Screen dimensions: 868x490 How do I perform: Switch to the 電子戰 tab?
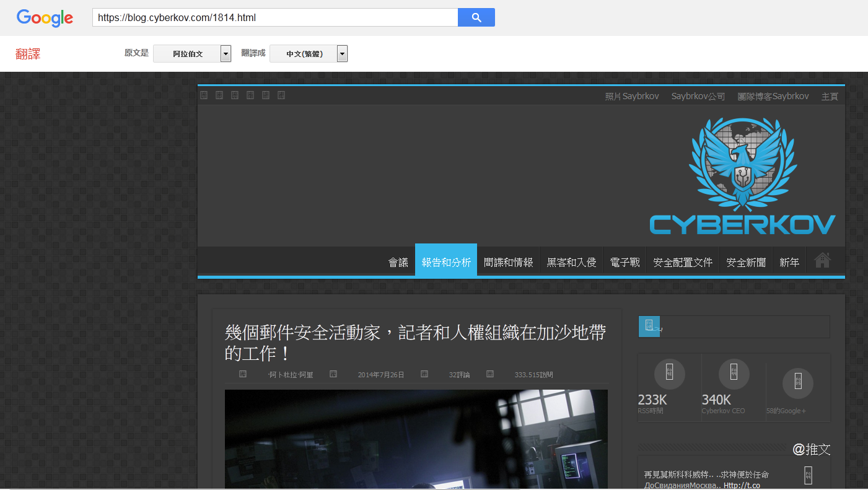[625, 263]
